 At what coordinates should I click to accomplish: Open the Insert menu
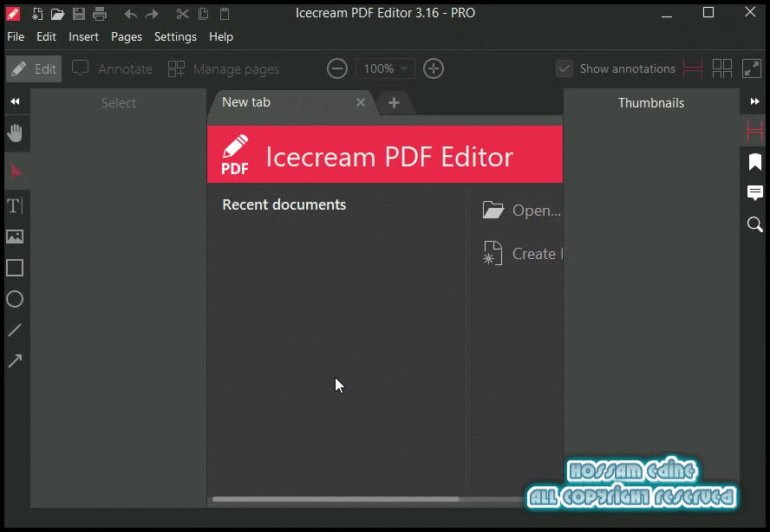click(x=83, y=36)
